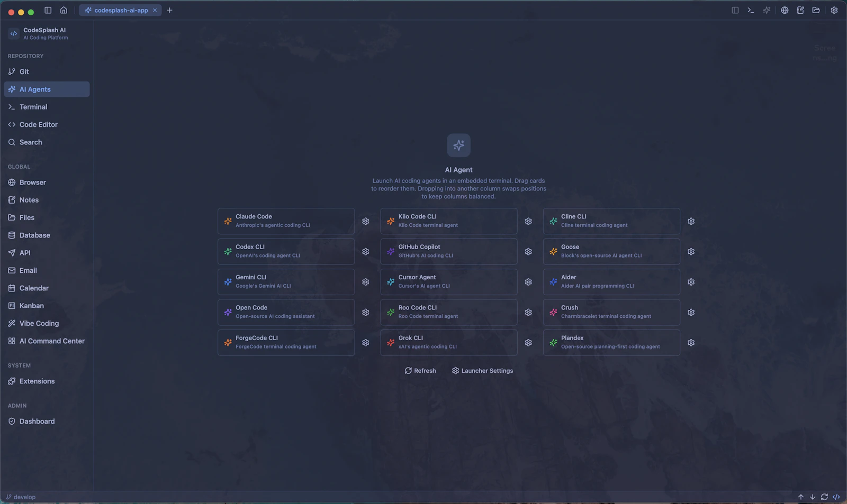The height and width of the screenshot is (504, 847).
Task: Open AI sparkle icon in top-right toolbar
Action: [767, 10]
